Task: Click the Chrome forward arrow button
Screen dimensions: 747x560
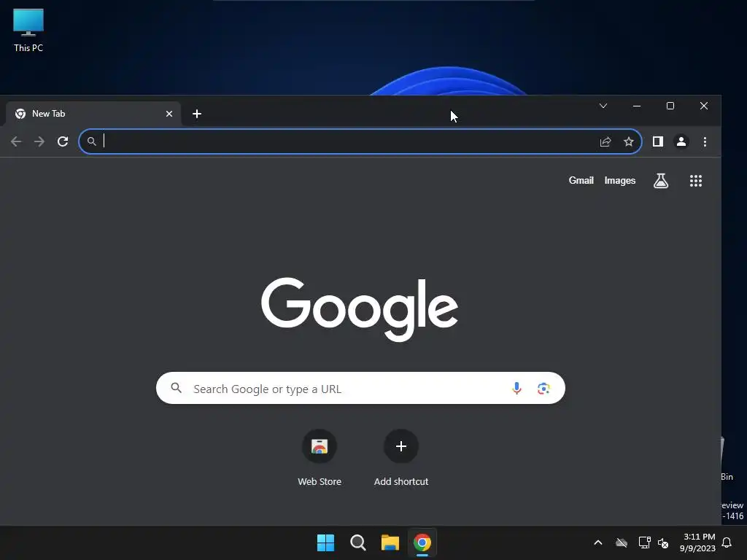Action: tap(39, 141)
